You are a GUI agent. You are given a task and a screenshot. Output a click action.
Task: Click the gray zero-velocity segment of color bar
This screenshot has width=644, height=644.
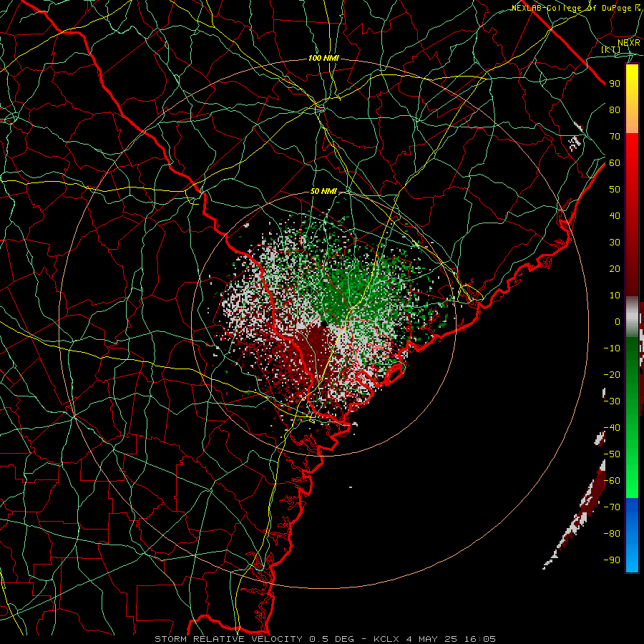click(632, 317)
